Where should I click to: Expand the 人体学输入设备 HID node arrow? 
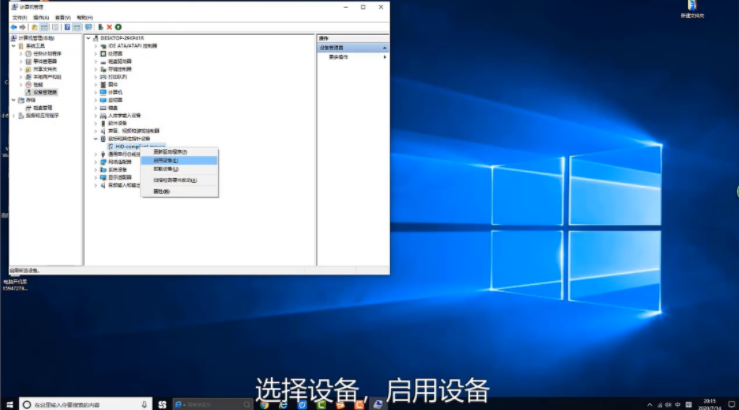(x=96, y=115)
